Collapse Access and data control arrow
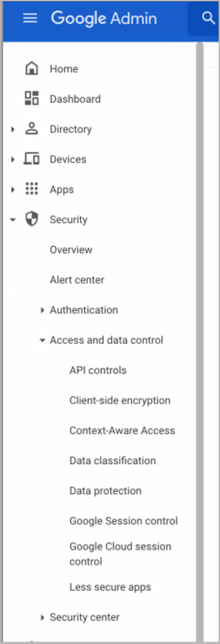 pos(42,340)
